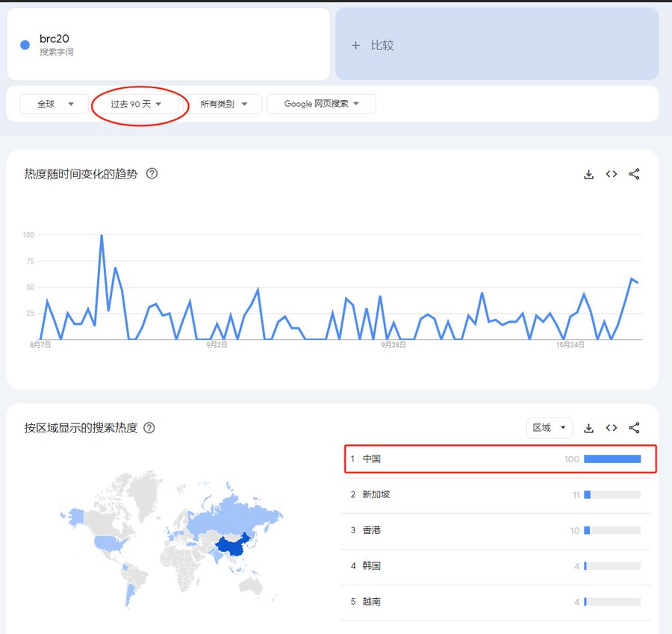The width and height of the screenshot is (672, 634).
Task: Click the 搜索字词 label under brc20
Action: (x=57, y=52)
